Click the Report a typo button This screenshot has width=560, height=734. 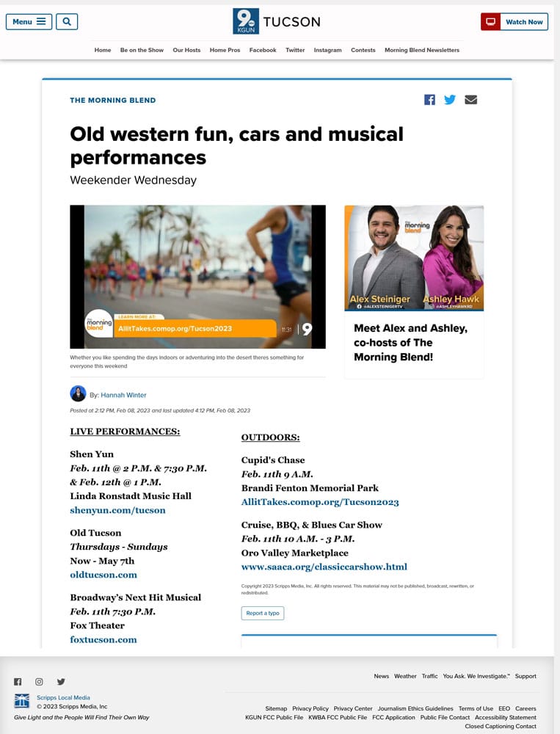coord(263,613)
